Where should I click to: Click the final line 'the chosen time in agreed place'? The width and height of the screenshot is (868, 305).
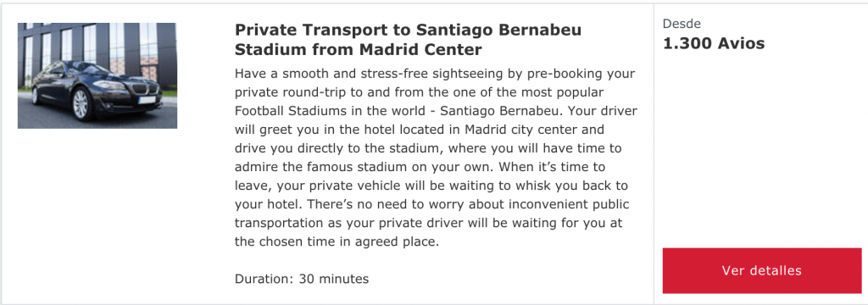point(337,242)
